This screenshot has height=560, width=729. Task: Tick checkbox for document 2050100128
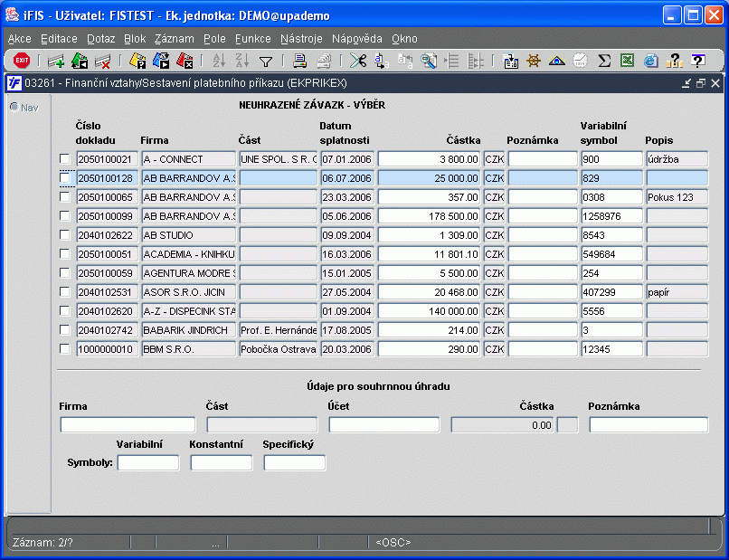point(64,178)
